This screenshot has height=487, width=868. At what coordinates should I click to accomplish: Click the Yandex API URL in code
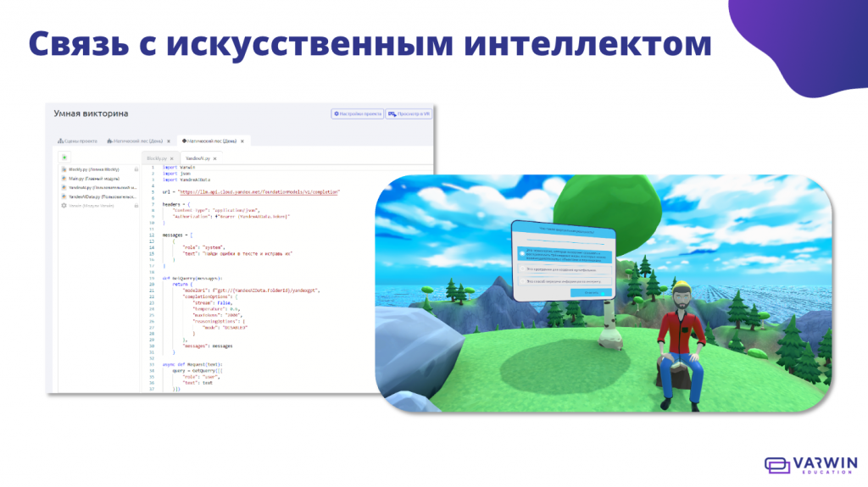pyautogui.click(x=259, y=192)
